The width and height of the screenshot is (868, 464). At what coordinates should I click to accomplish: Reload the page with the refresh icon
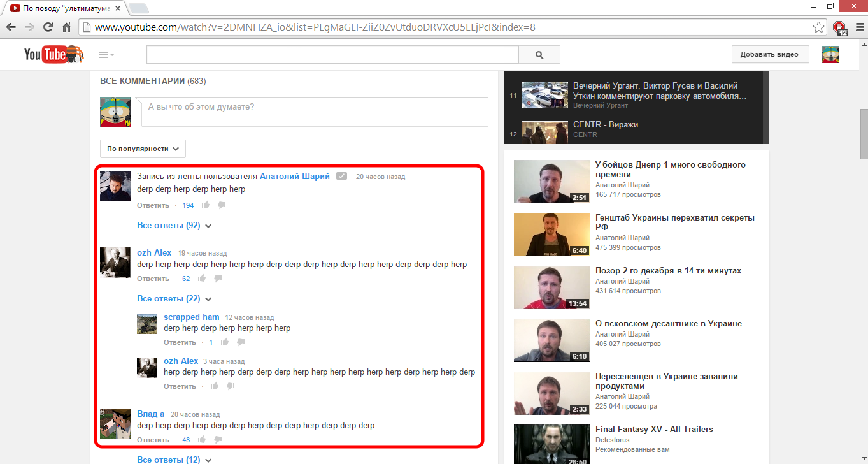[x=48, y=27]
